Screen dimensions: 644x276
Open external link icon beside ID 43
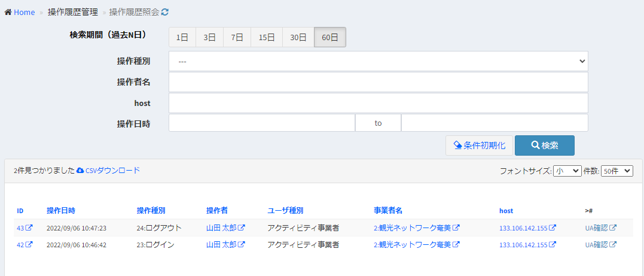click(29, 228)
